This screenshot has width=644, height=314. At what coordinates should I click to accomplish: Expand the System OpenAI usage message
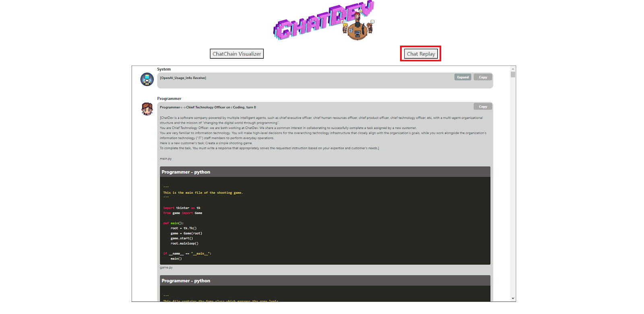pyautogui.click(x=463, y=77)
